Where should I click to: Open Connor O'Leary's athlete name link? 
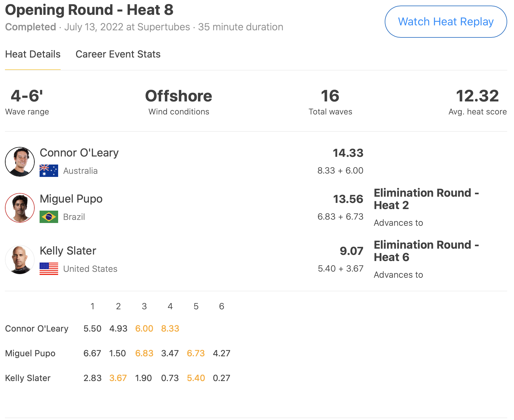click(79, 153)
